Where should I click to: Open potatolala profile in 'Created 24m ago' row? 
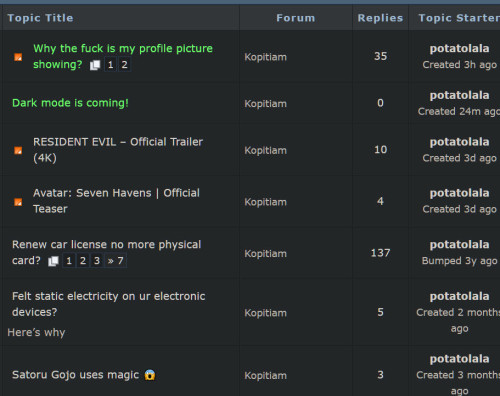click(459, 95)
